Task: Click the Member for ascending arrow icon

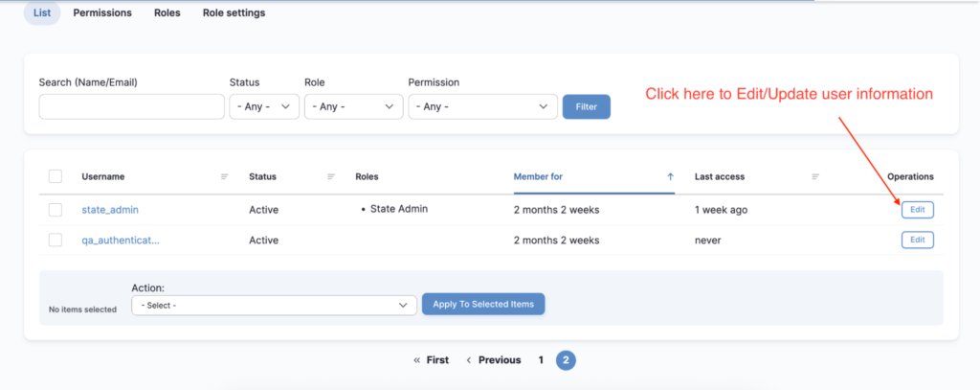Action: 670,176
